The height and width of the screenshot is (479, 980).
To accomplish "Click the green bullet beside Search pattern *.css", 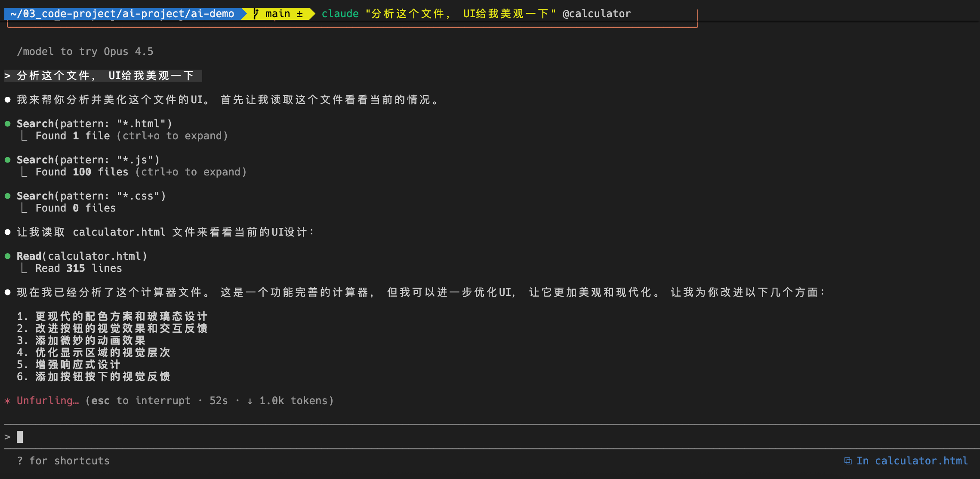I will [x=7, y=196].
